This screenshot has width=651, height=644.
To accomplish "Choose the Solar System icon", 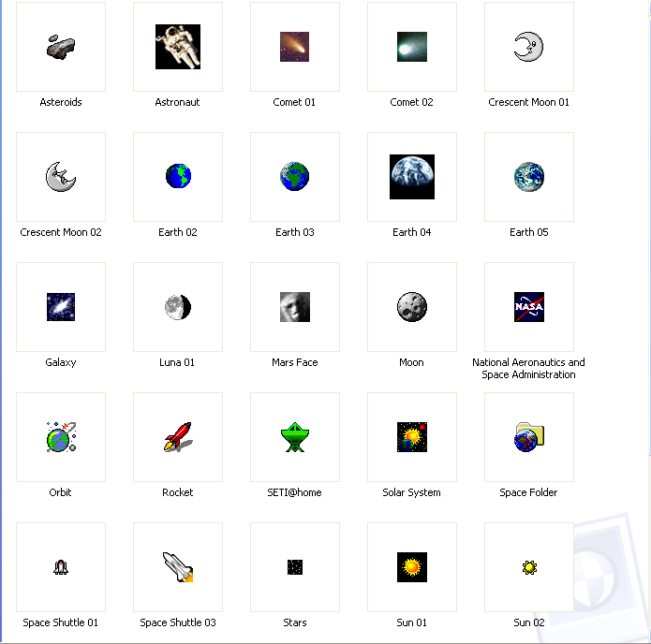I will coord(412,437).
